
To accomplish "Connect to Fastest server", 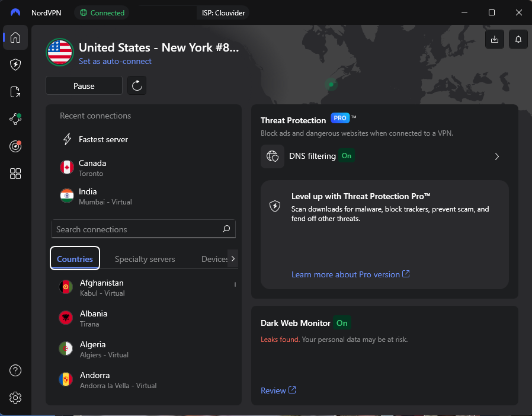I will click(143, 139).
